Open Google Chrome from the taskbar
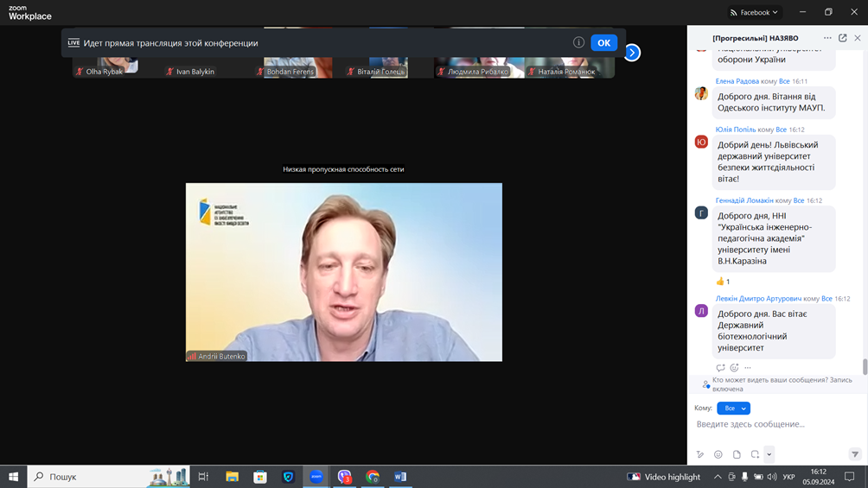 coord(373,477)
